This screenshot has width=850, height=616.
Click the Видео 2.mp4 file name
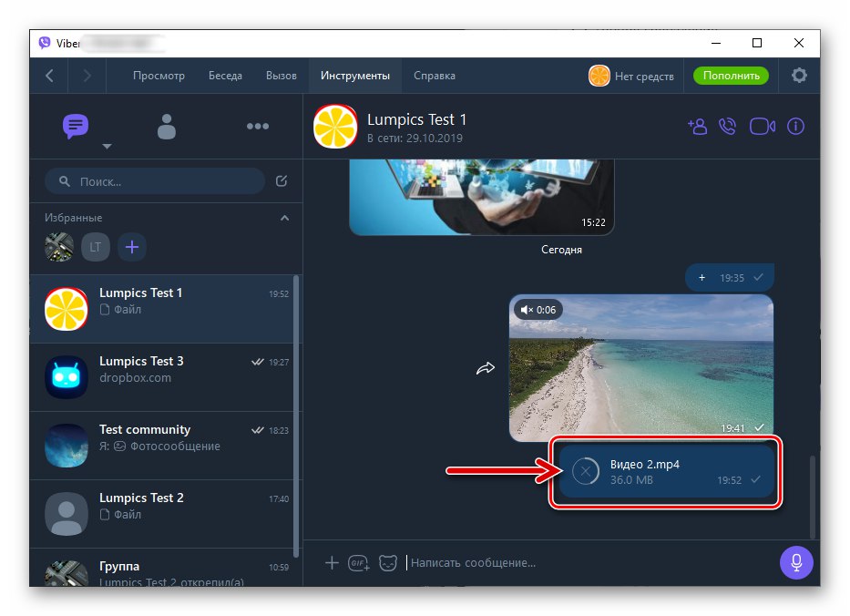click(x=644, y=464)
